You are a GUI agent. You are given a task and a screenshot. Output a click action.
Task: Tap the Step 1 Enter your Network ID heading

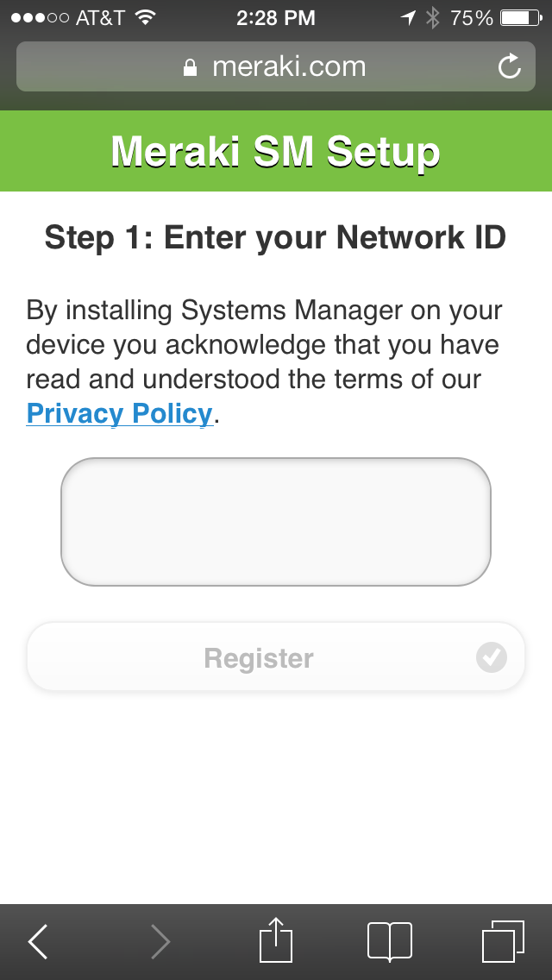(x=275, y=236)
